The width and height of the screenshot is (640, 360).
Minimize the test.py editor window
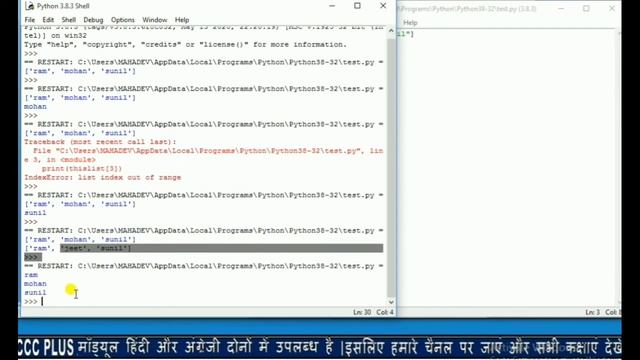[x=561, y=8]
